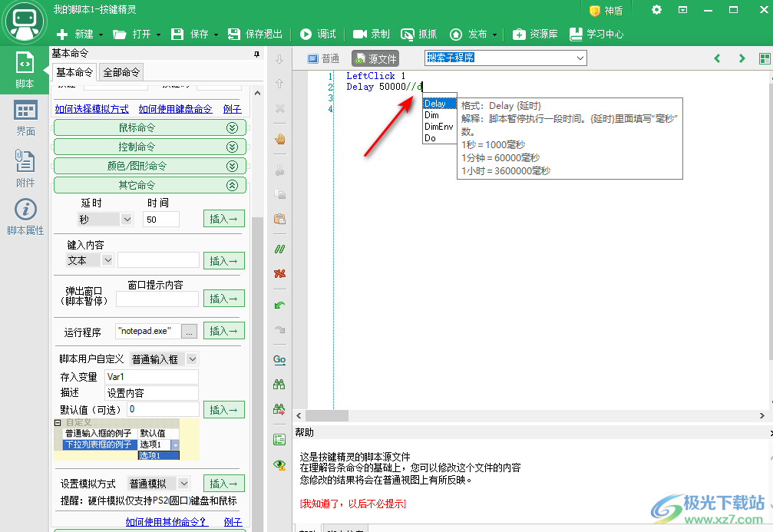The image size is (773, 532).
Task: Open the 发布 dropdown arrow
Action: pos(494,35)
